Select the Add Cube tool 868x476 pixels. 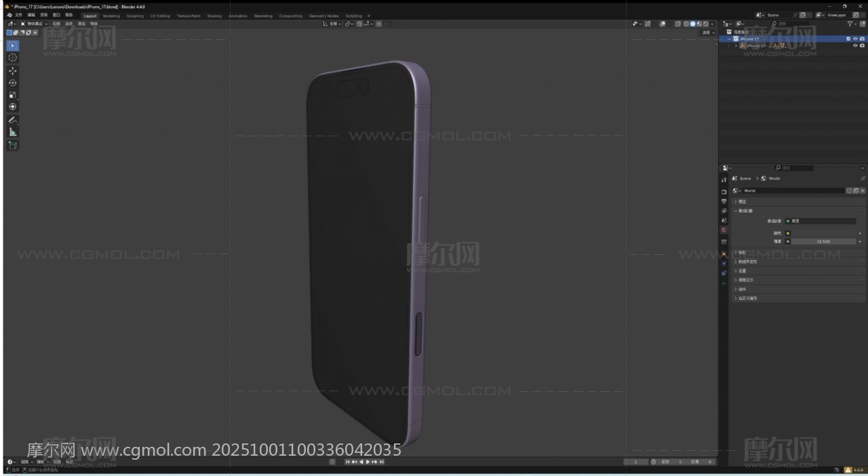pyautogui.click(x=13, y=145)
